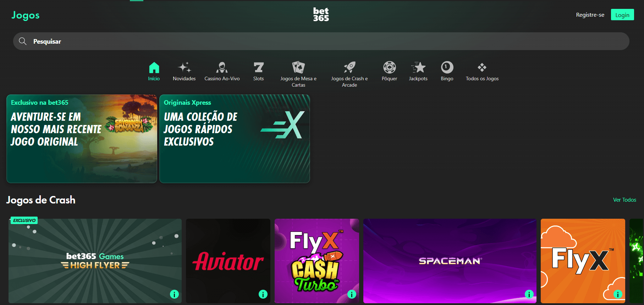The image size is (644, 305).
Task: Click the Login button
Action: coord(622,15)
